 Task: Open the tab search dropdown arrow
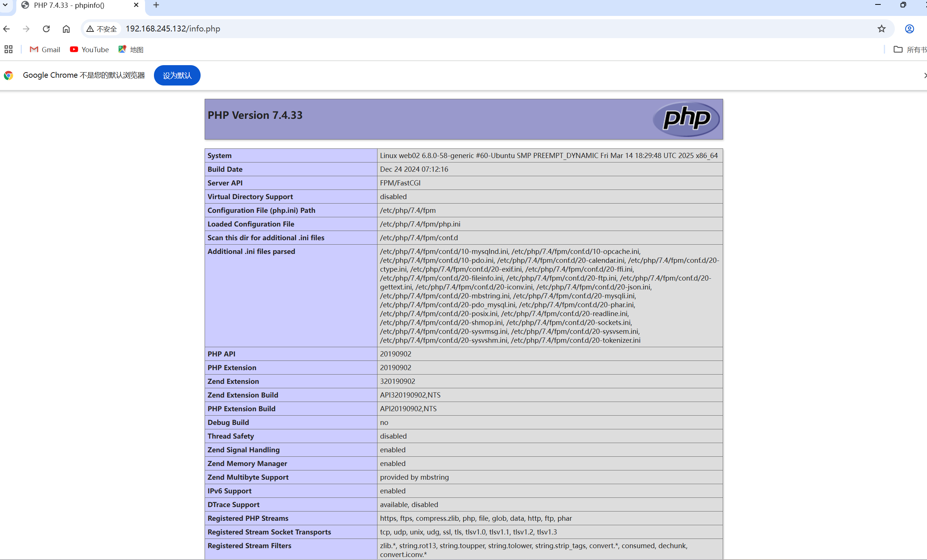tap(5, 5)
